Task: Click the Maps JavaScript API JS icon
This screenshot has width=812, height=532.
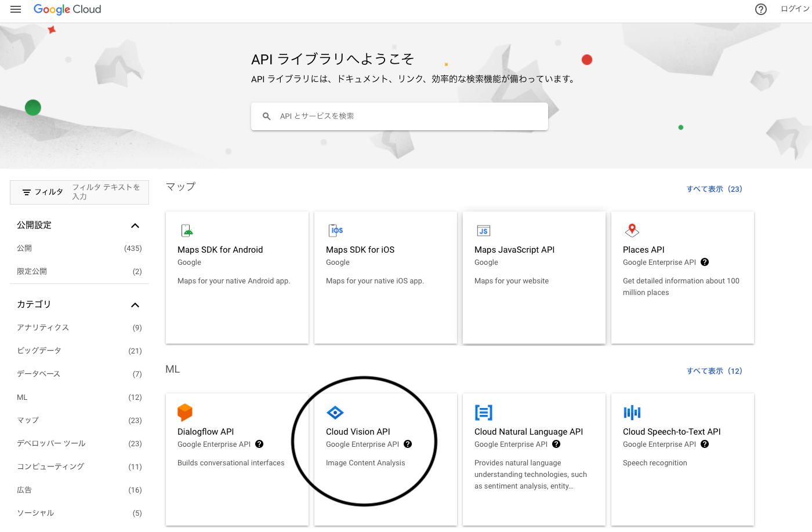Action: [x=484, y=231]
